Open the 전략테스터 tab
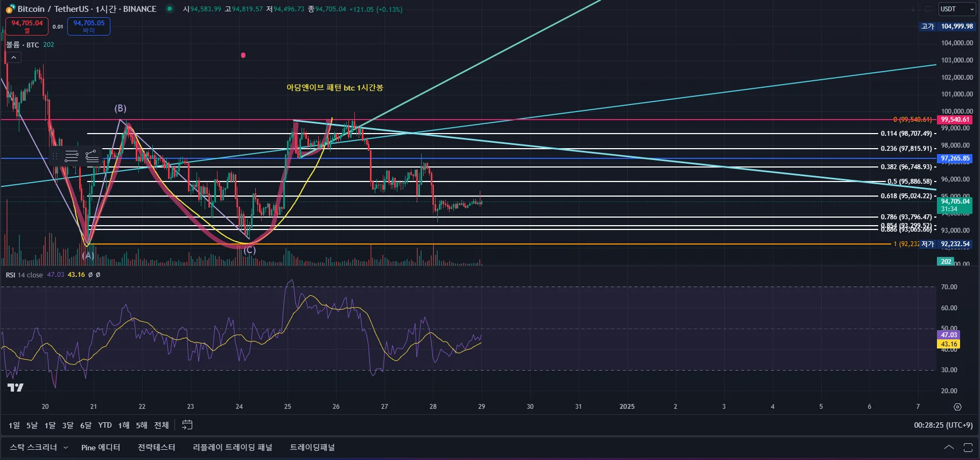 coord(157,447)
